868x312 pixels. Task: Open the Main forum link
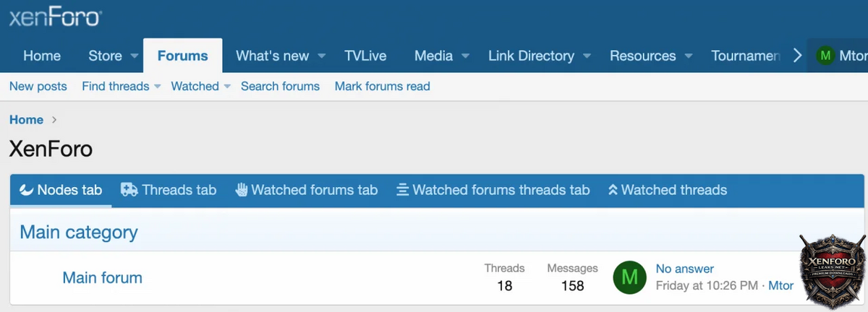click(102, 277)
